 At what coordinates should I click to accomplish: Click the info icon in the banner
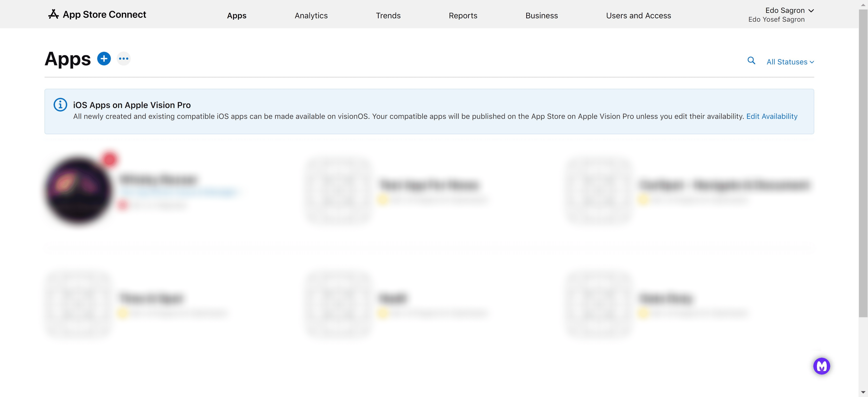[x=60, y=105]
